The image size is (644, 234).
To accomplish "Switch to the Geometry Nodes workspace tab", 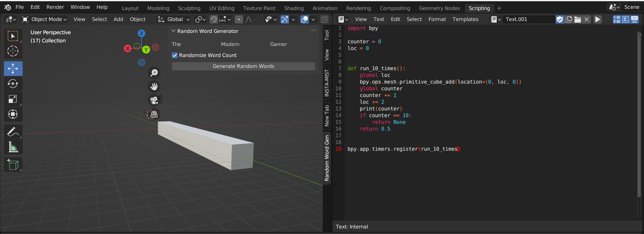I will coord(439,8).
